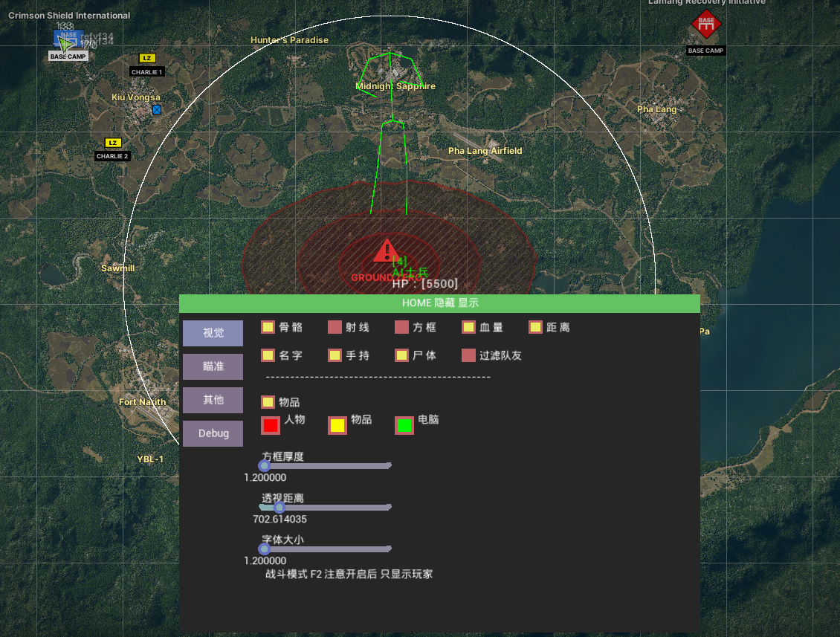The height and width of the screenshot is (637, 840).
Task: Click the blue Crimson Shield base camp icon
Action: (68, 38)
